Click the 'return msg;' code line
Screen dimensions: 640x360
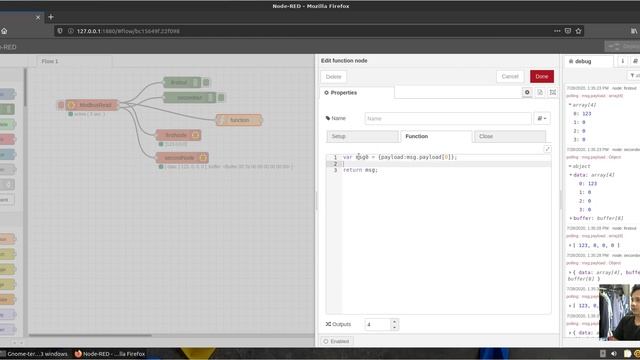click(360, 170)
